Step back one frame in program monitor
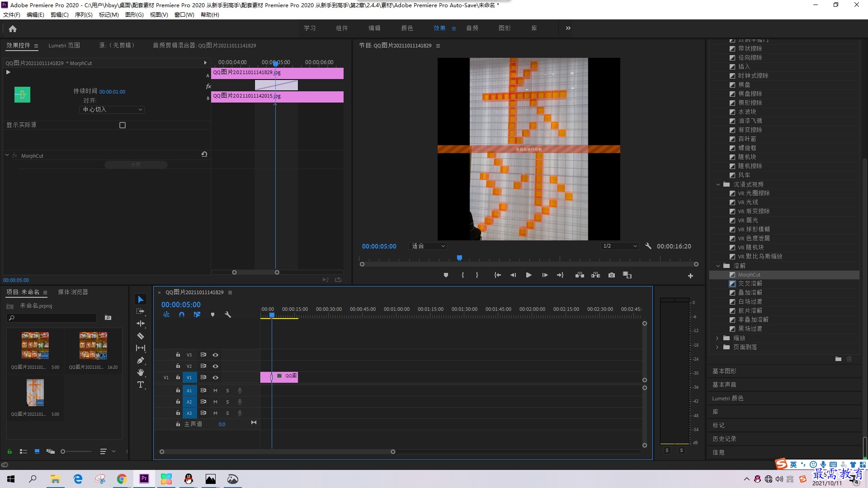 (513, 275)
